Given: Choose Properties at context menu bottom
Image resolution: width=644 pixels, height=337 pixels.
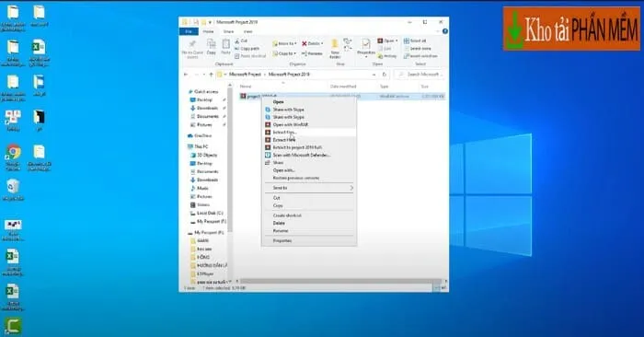Looking at the screenshot, I should tap(309, 241).
